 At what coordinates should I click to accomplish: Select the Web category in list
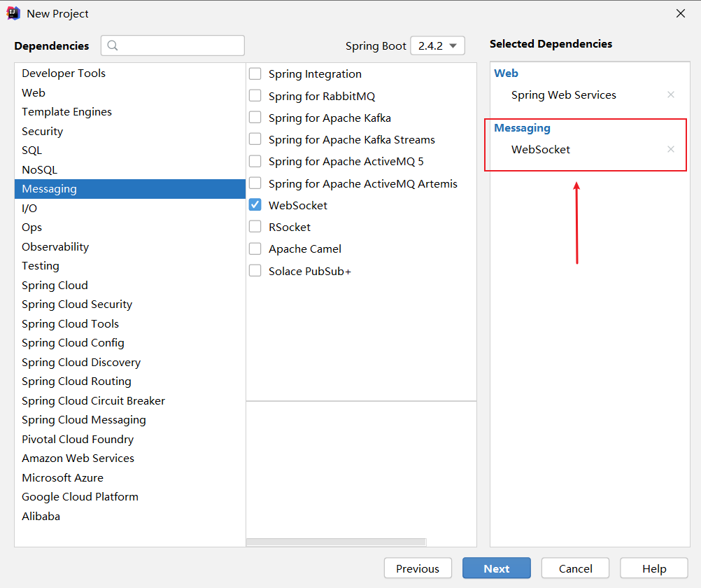click(129, 92)
